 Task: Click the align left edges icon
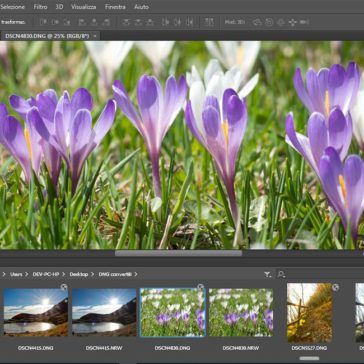coord(82,22)
